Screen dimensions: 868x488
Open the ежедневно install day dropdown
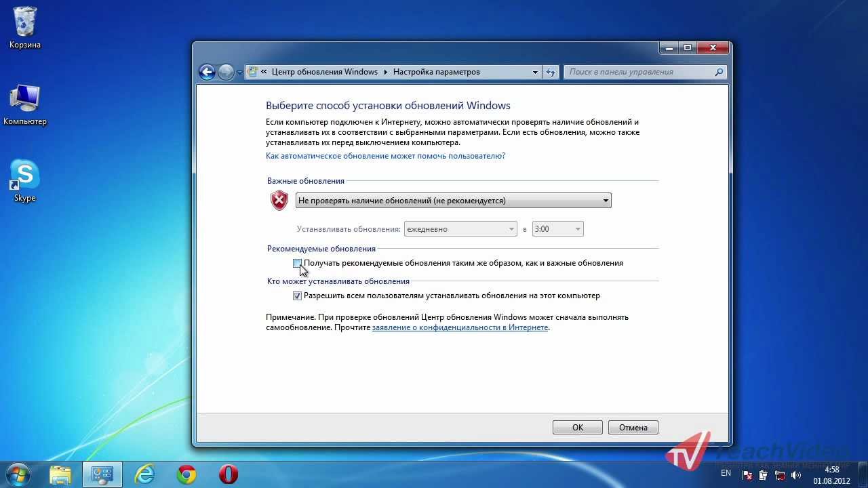pyautogui.click(x=460, y=229)
